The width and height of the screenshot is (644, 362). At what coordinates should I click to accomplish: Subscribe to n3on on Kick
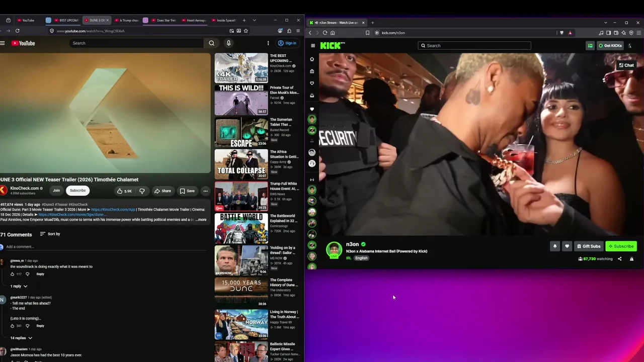pos(621,246)
